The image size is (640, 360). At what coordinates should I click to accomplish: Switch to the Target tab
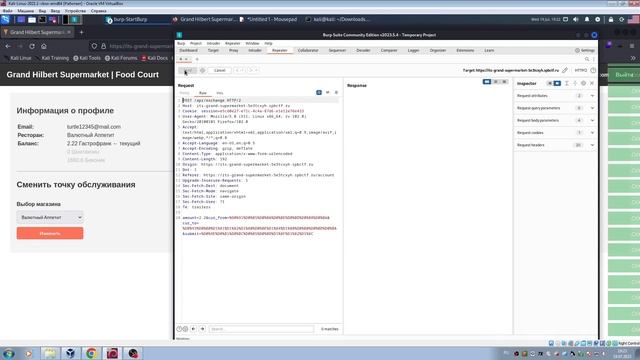click(x=213, y=50)
